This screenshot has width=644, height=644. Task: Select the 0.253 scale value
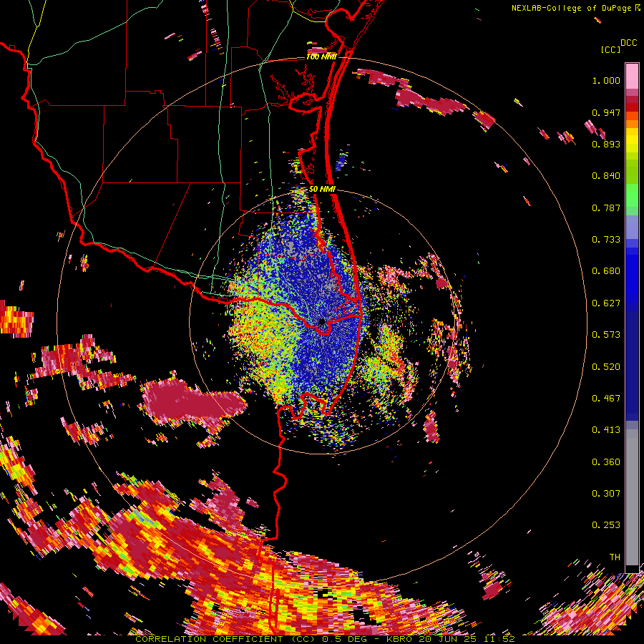pyautogui.click(x=606, y=525)
